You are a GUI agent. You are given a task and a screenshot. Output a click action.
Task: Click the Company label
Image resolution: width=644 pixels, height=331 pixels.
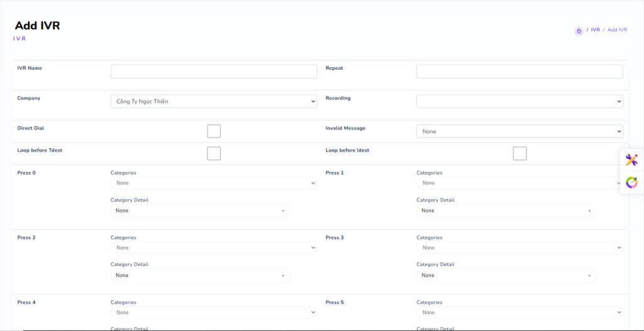point(29,98)
